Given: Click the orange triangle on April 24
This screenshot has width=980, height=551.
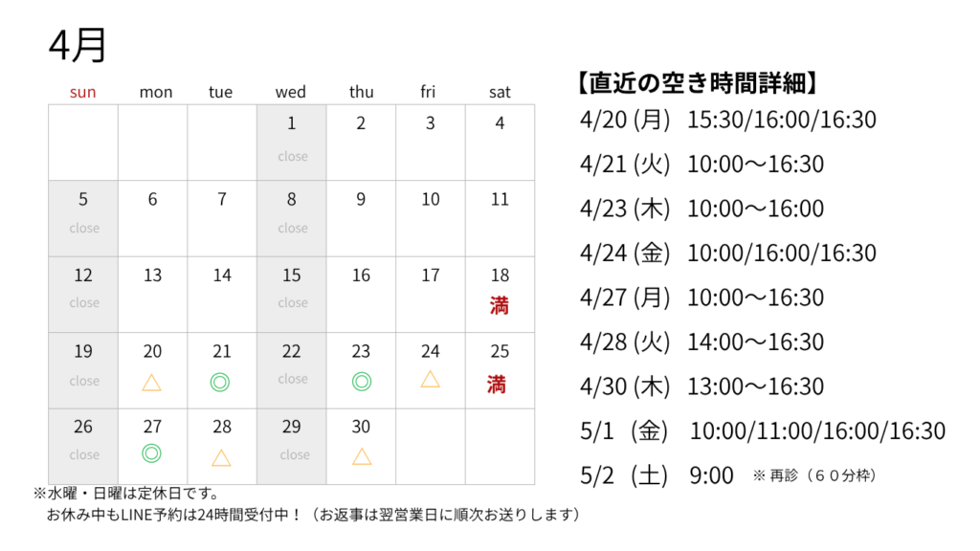Looking at the screenshot, I should click(431, 379).
